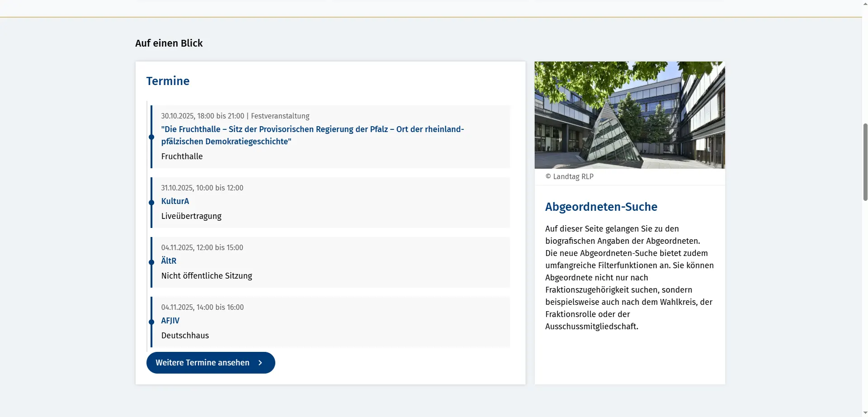This screenshot has height=417, width=868.
Task: Click the scrollbar down arrow
Action: coord(865,413)
